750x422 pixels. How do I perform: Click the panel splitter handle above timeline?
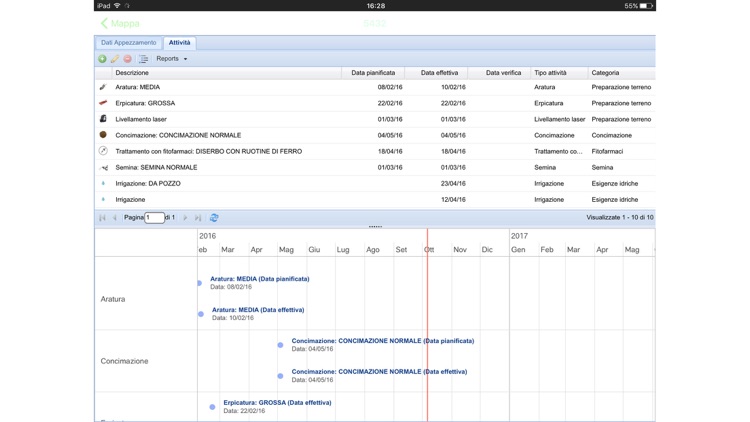(x=375, y=227)
